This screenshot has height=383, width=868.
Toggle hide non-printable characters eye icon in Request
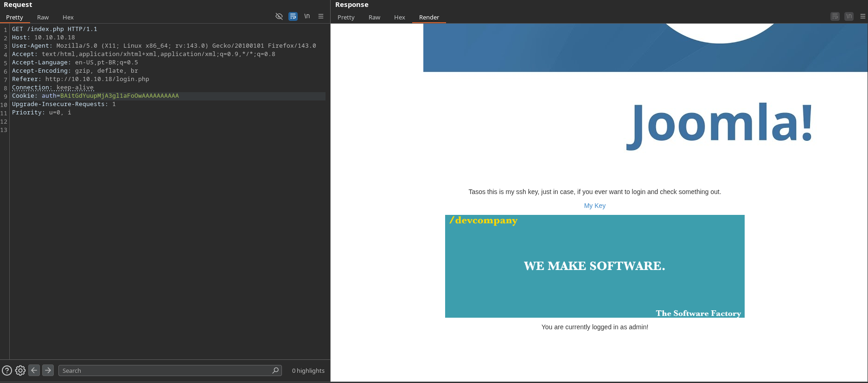[x=279, y=16]
